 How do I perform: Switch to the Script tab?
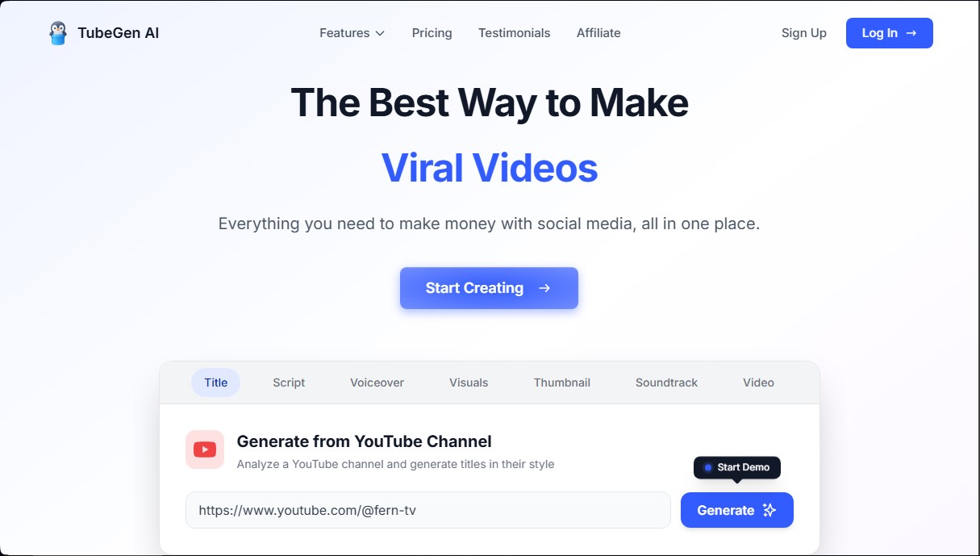(289, 383)
